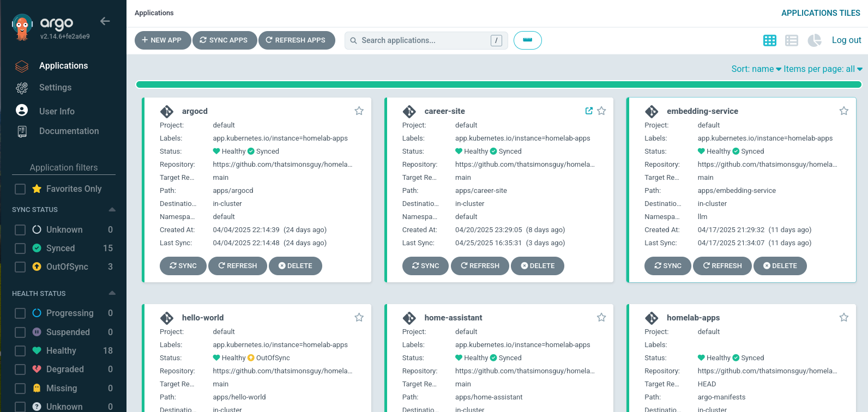Tick the Healthy health status filter
The image size is (868, 412).
[x=20, y=351]
